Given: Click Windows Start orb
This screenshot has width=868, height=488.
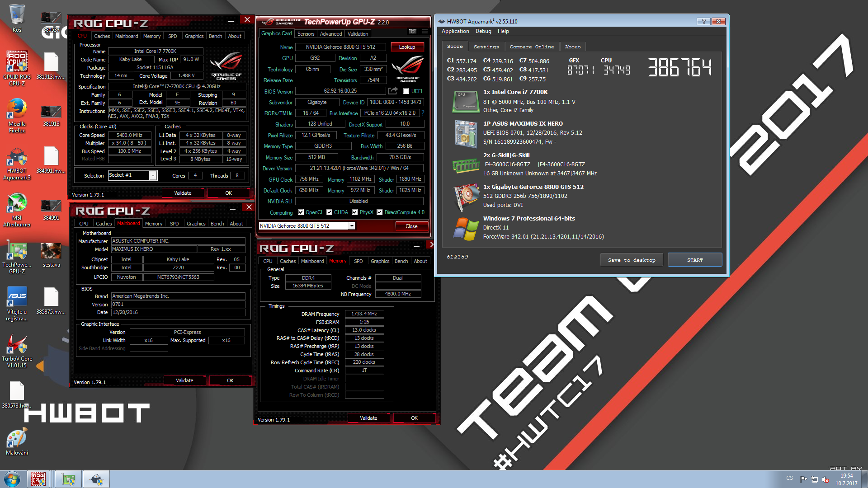Looking at the screenshot, I should tap(12, 479).
